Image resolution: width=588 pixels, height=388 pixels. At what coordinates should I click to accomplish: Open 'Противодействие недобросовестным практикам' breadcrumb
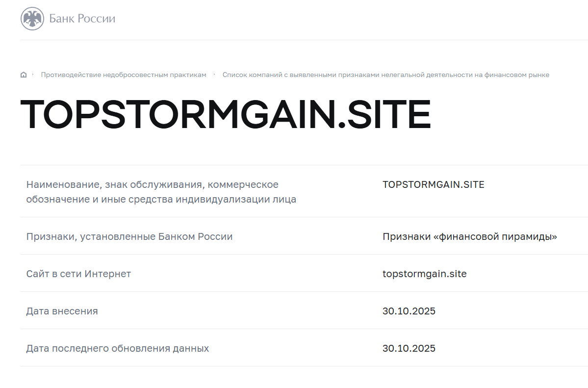[124, 75]
